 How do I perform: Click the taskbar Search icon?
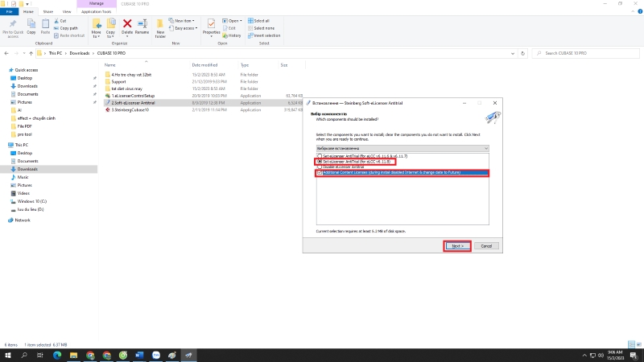click(24, 355)
